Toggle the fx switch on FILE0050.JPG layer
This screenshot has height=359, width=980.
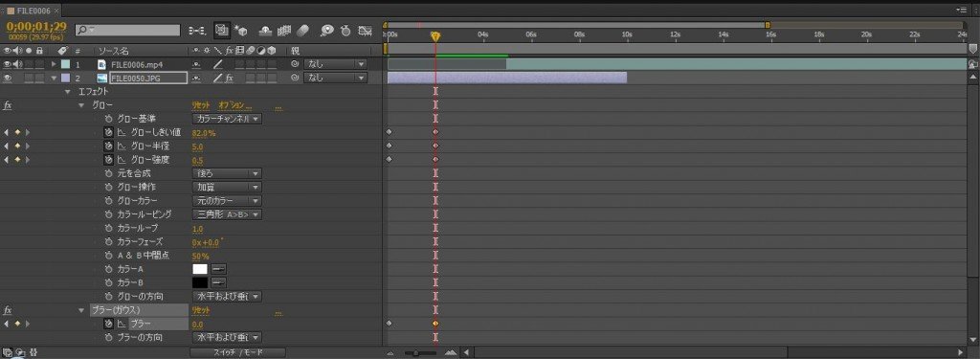(x=230, y=79)
